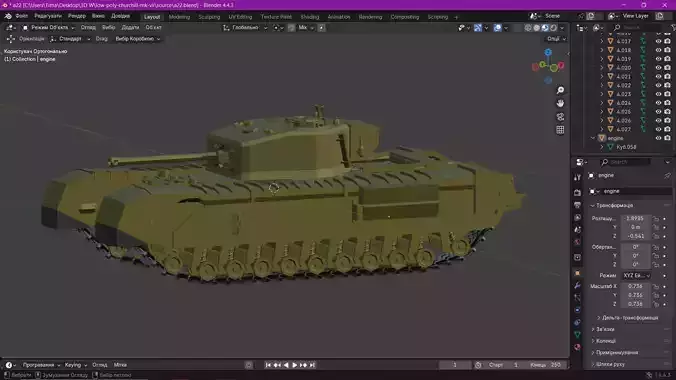
Task: Hide object 4.017 with eye icon
Action: click(658, 41)
